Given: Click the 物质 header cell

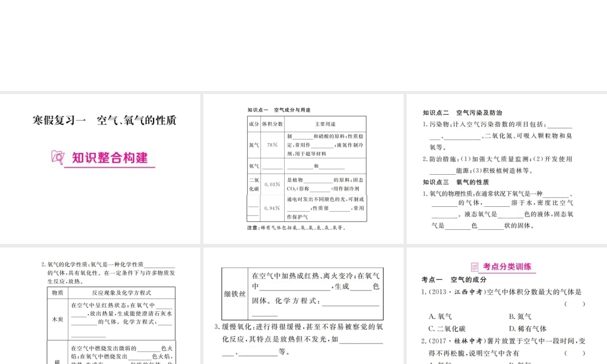Looking at the screenshot, I should [58, 293].
